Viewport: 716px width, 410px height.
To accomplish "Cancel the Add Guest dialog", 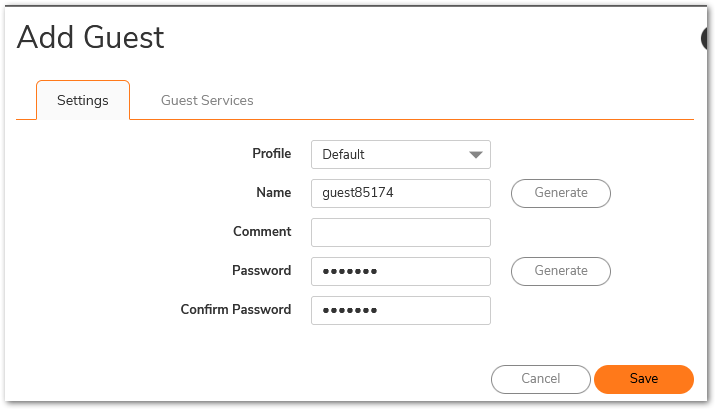I will pos(540,379).
